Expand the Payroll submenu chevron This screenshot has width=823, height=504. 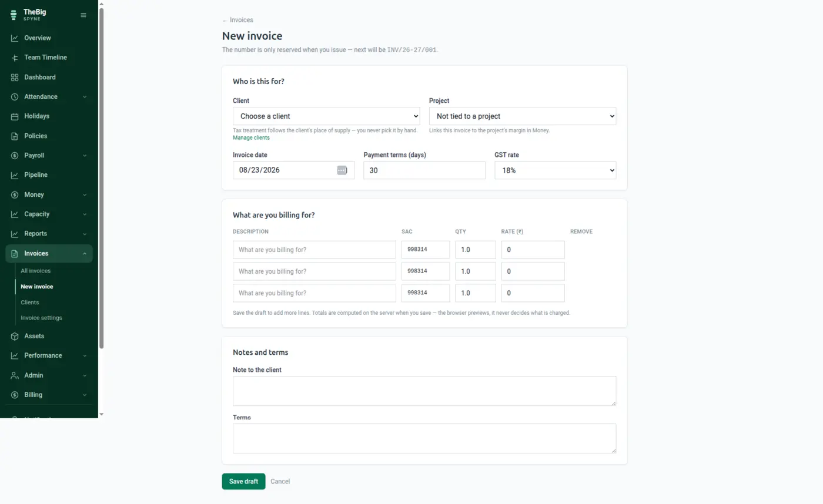tap(85, 156)
